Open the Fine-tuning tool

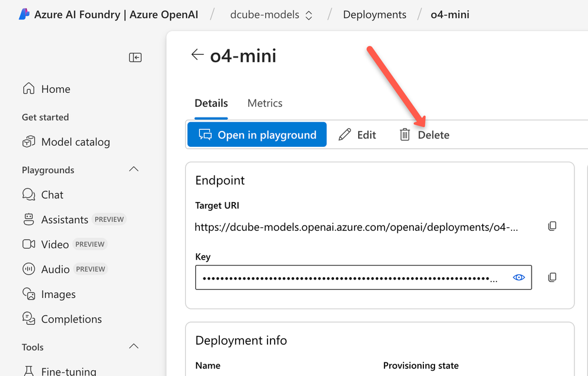[x=69, y=370]
